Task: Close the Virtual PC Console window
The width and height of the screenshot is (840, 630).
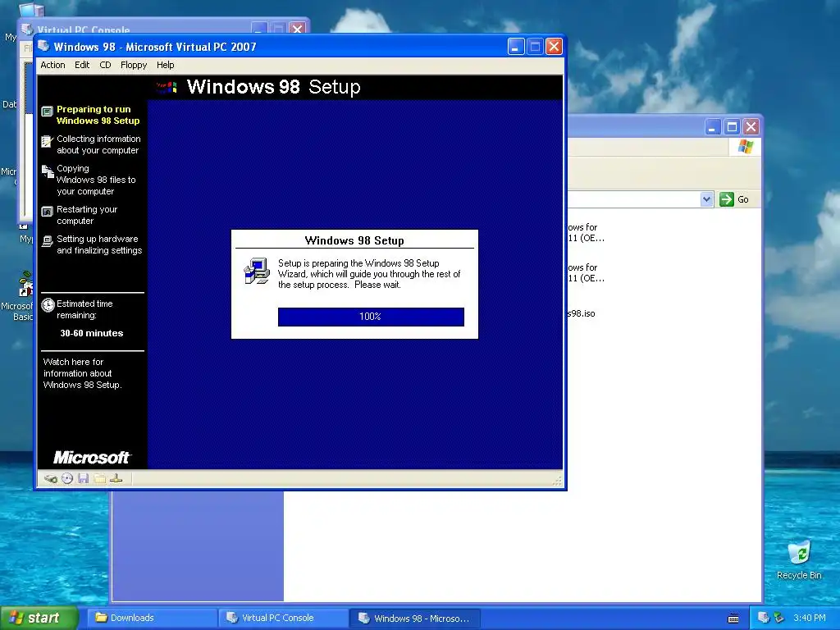Action: pos(297,29)
